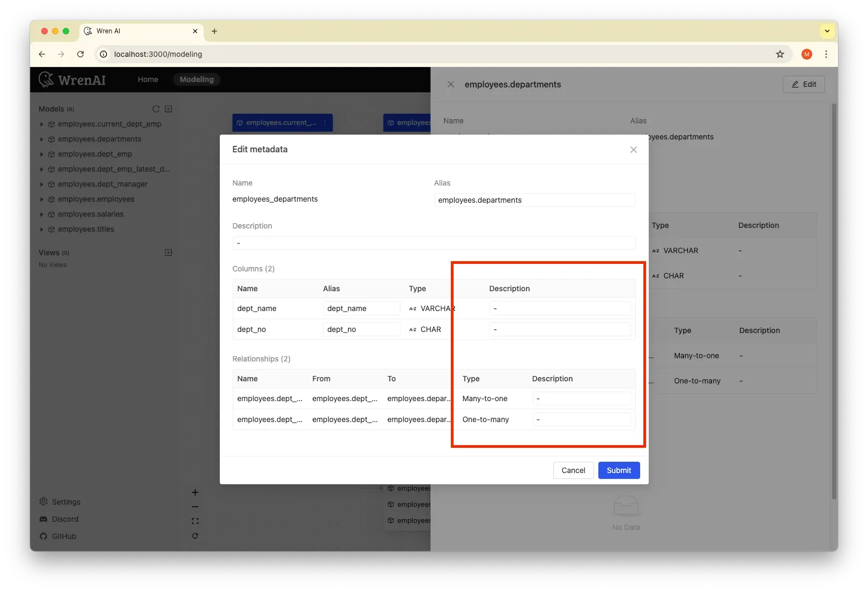Image resolution: width=868 pixels, height=591 pixels.
Task: Click the Many-to-one relationship description field
Action: (x=581, y=398)
